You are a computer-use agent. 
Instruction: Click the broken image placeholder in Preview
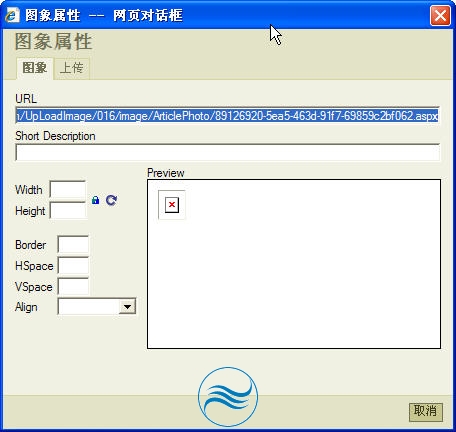click(172, 205)
